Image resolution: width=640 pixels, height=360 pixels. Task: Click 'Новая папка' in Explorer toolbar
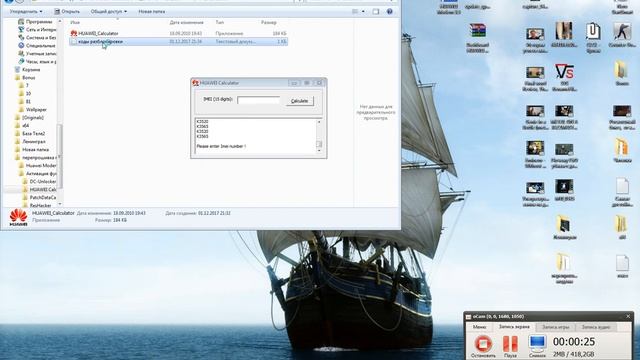click(151, 11)
